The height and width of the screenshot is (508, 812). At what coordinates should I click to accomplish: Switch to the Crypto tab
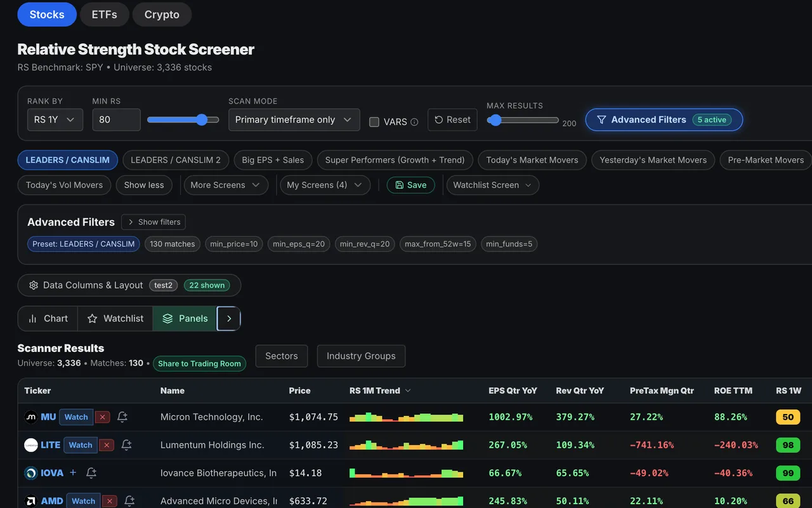(x=162, y=15)
